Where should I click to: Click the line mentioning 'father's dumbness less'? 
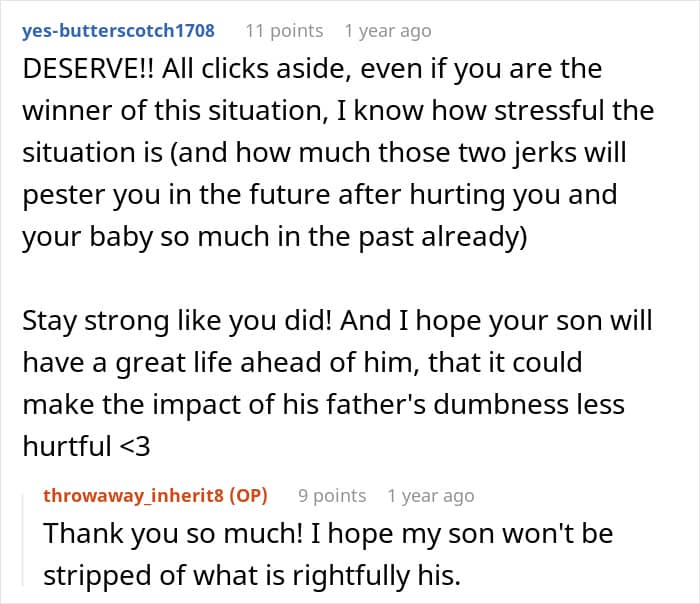323,404
